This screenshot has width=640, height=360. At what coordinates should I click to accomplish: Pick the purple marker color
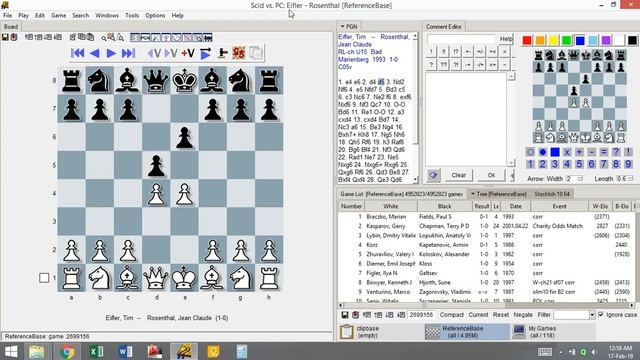click(606, 40)
